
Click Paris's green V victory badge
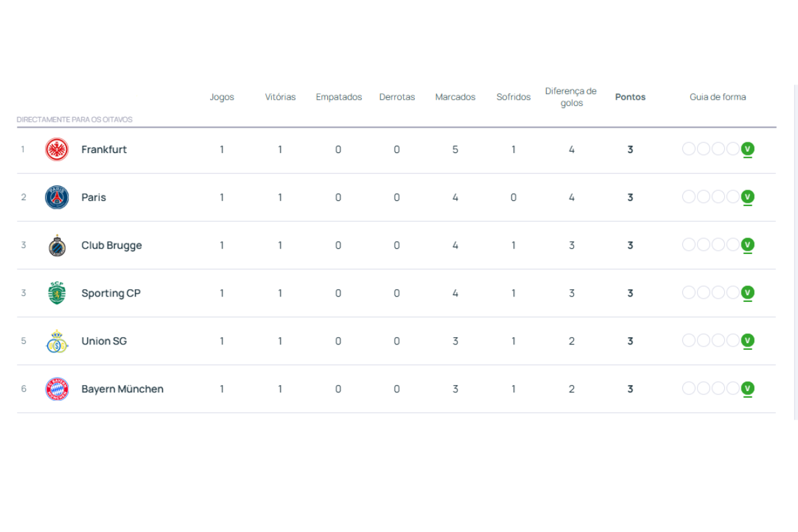click(x=747, y=197)
